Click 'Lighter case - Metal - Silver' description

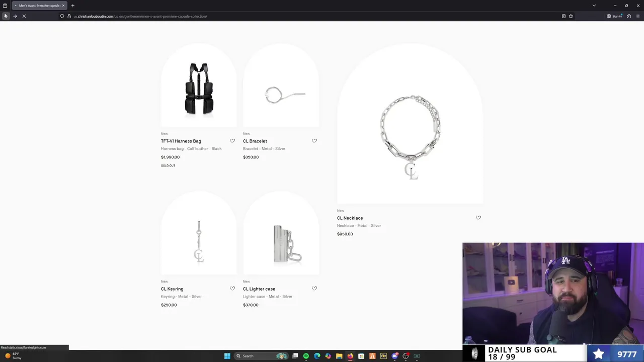coord(268,297)
